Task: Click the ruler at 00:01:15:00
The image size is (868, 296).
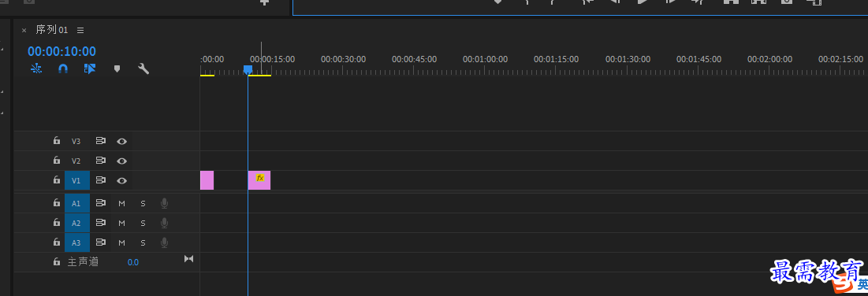Action: 557,59
